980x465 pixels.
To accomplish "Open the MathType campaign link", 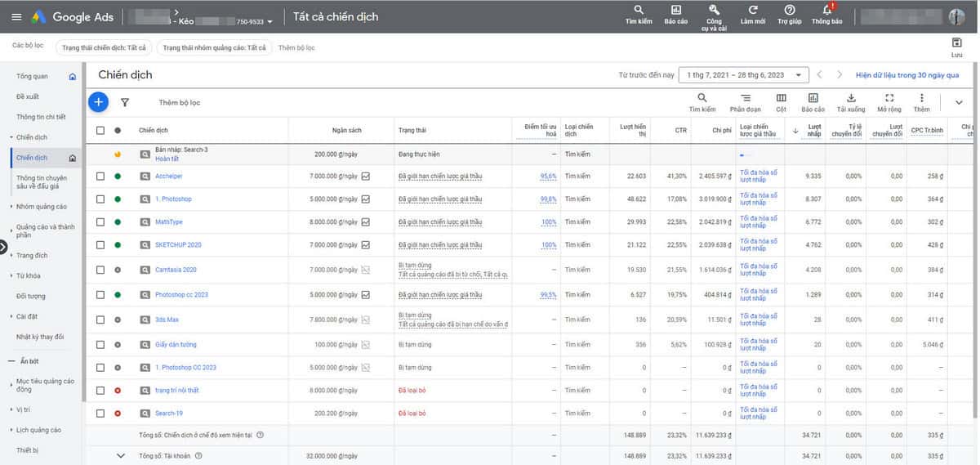I will pos(169,221).
